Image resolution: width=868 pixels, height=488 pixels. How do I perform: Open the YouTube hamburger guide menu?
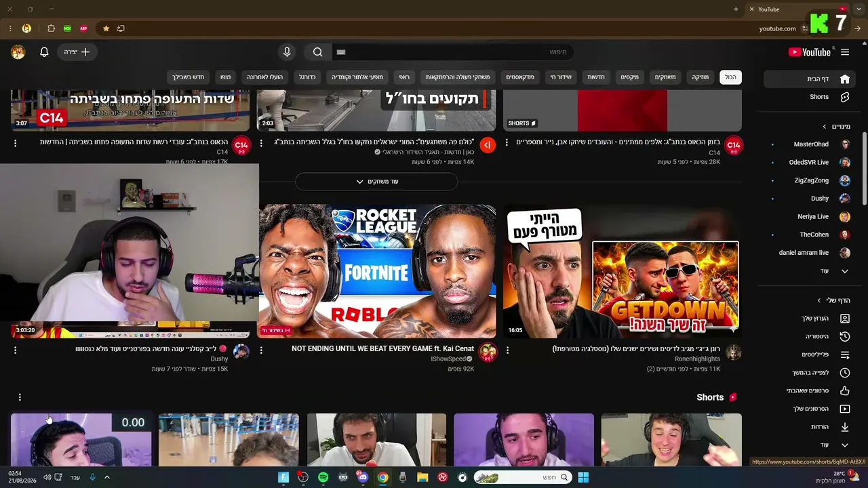[x=845, y=52]
